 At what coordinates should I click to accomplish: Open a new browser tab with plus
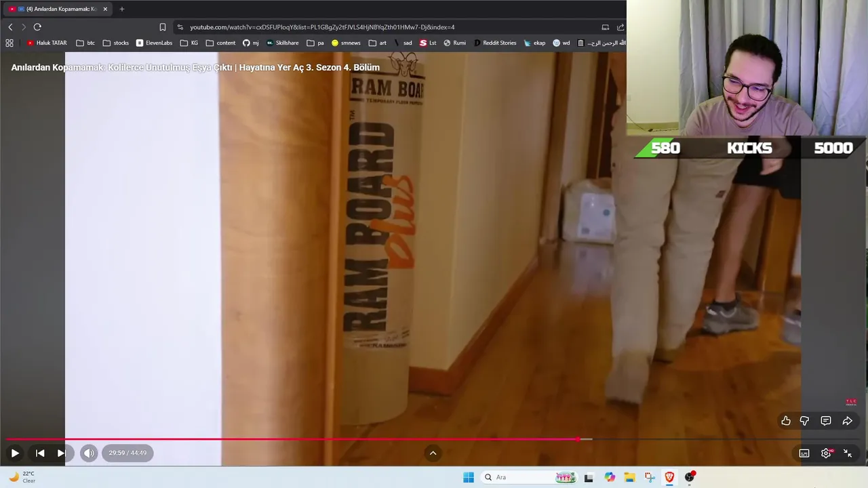coord(122,9)
